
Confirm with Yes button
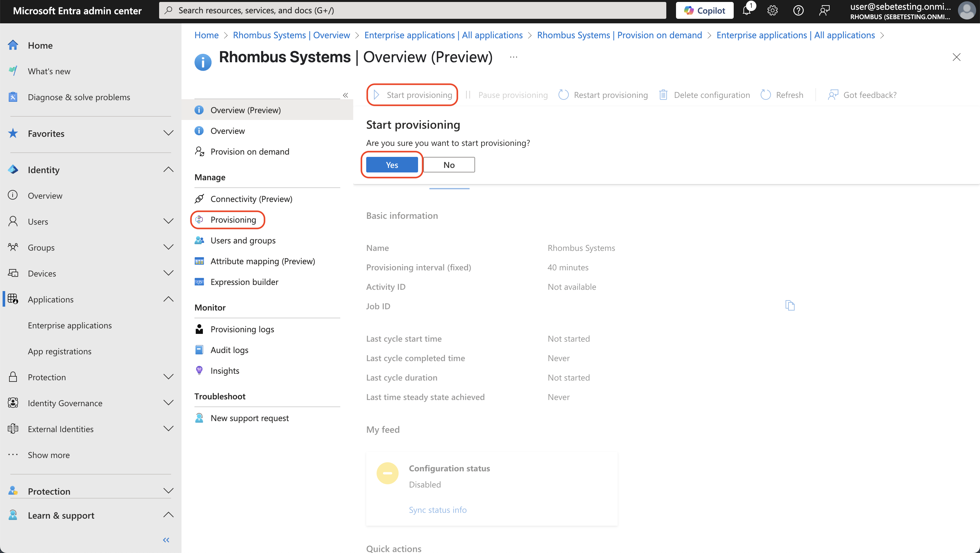pyautogui.click(x=392, y=165)
